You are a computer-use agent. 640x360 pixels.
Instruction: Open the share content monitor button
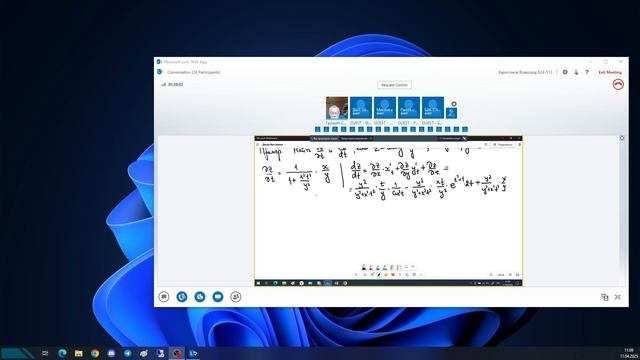(x=218, y=297)
